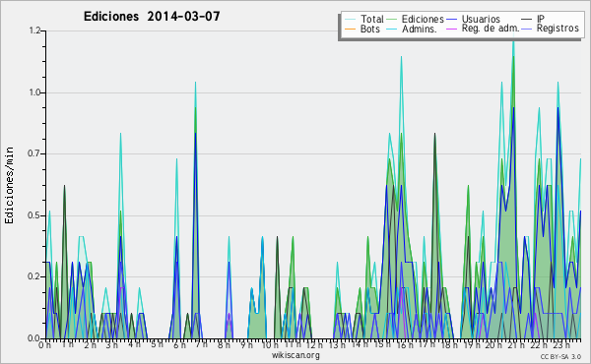Click the chart title 'Ediciones 2014-03-07'
591x364 pixels.
click(x=152, y=17)
